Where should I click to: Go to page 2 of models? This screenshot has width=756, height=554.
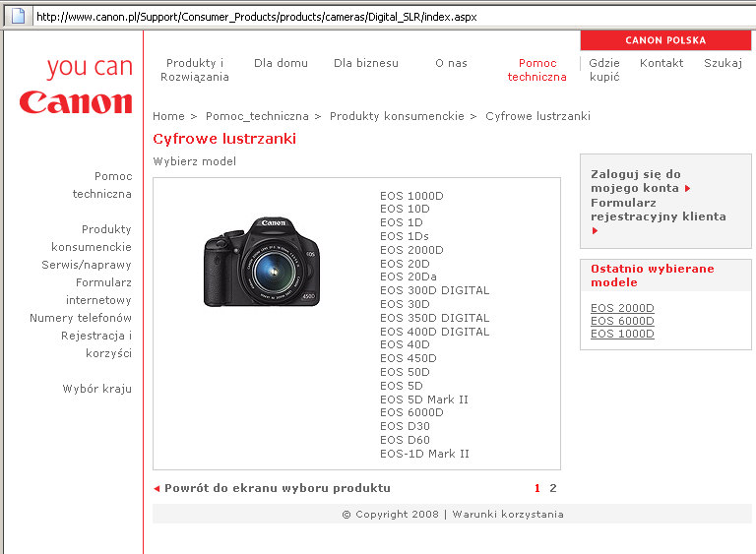click(x=553, y=488)
